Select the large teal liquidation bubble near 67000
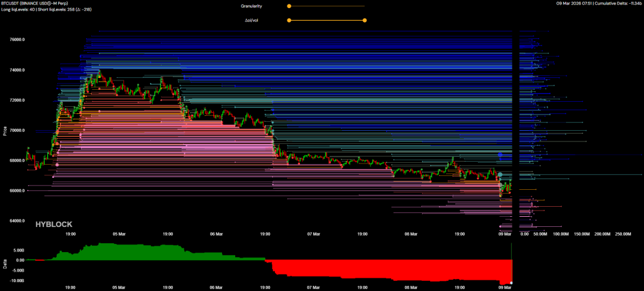Viewport: 644px width, 291px height. point(500,175)
